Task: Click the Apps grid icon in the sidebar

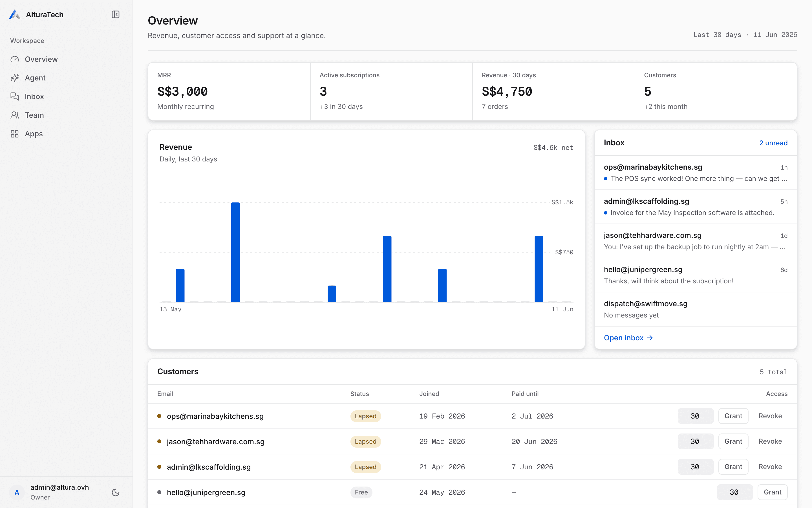Action: [x=14, y=134]
